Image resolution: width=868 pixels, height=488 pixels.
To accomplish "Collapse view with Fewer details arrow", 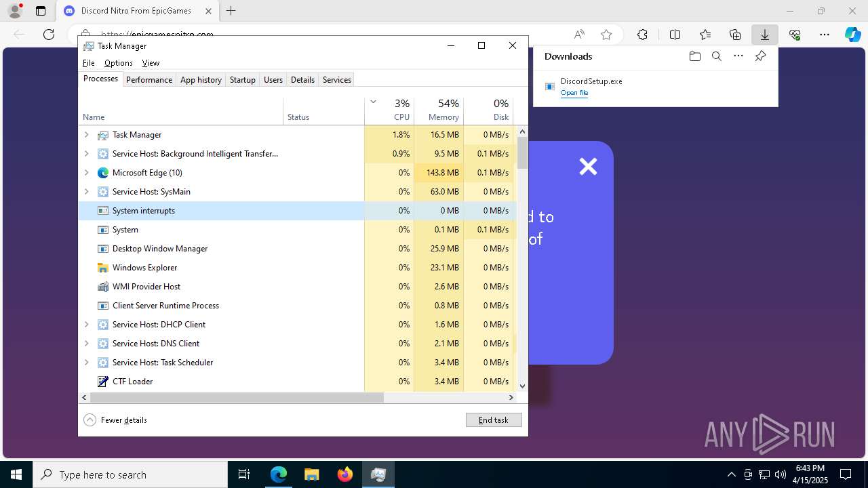I will [90, 420].
